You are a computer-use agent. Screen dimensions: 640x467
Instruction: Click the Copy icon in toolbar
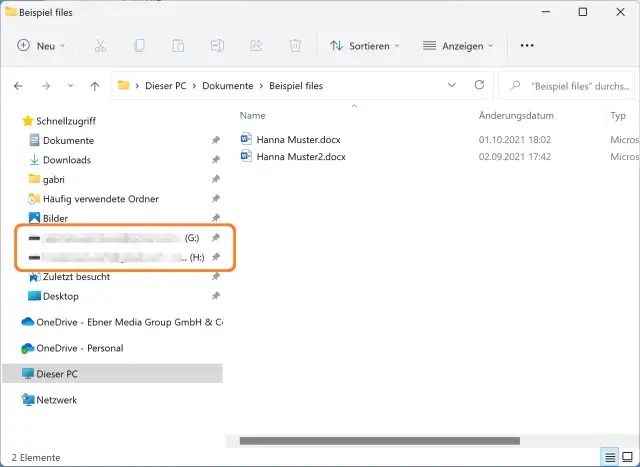tap(139, 46)
